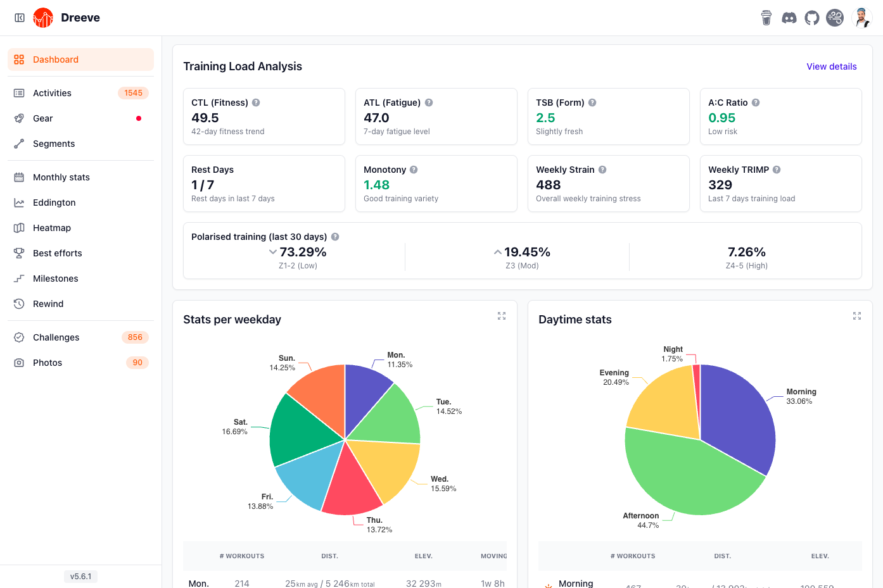This screenshot has height=588, width=883.
Task: Click the Rewind clock icon in sidebar
Action: [x=19, y=304]
